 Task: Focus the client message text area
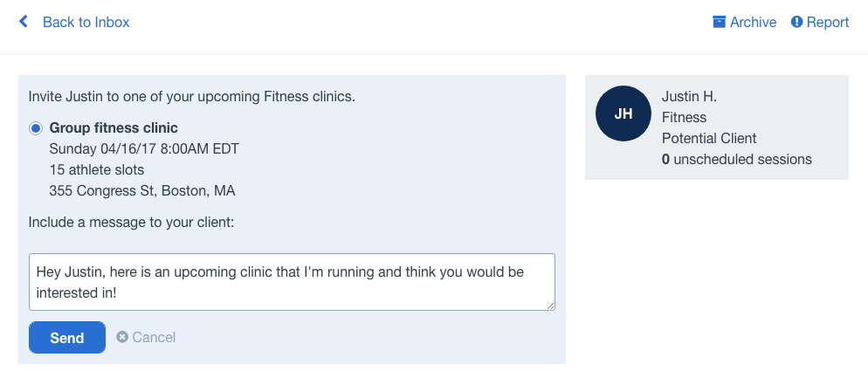click(x=292, y=282)
